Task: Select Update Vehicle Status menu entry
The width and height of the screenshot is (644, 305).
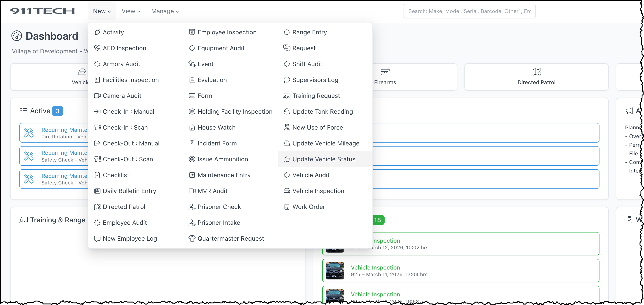Action: tap(324, 159)
